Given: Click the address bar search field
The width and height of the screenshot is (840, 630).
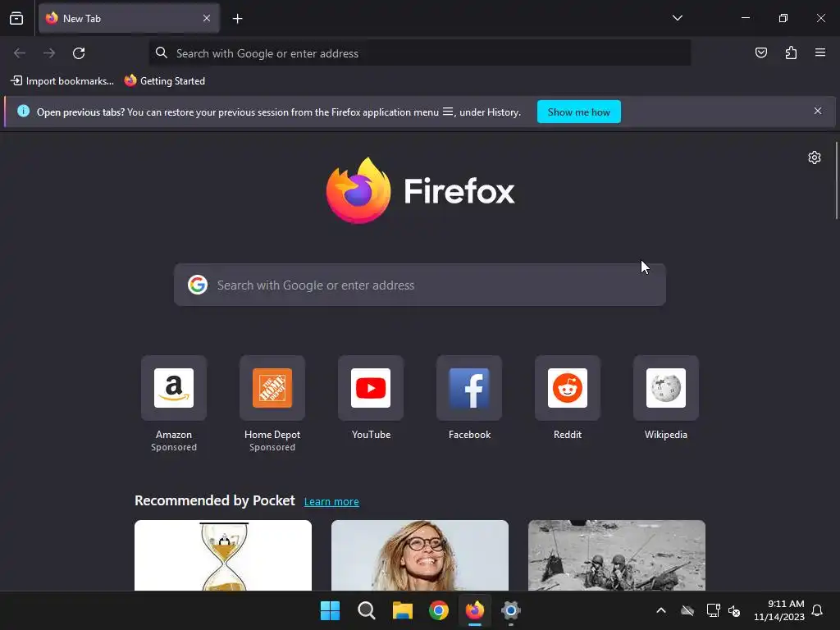Looking at the screenshot, I should pyautogui.click(x=419, y=53).
